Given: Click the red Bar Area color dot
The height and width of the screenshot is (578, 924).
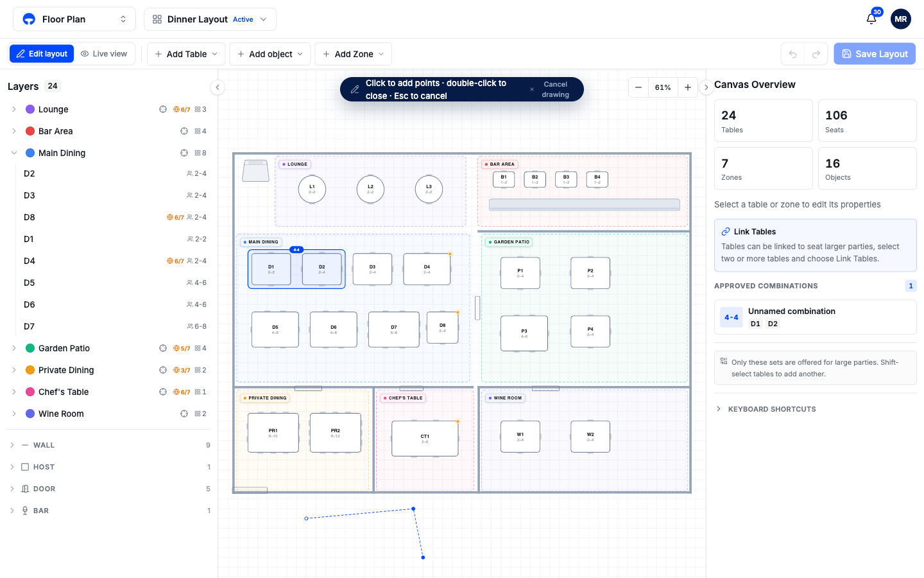Looking at the screenshot, I should point(30,131).
